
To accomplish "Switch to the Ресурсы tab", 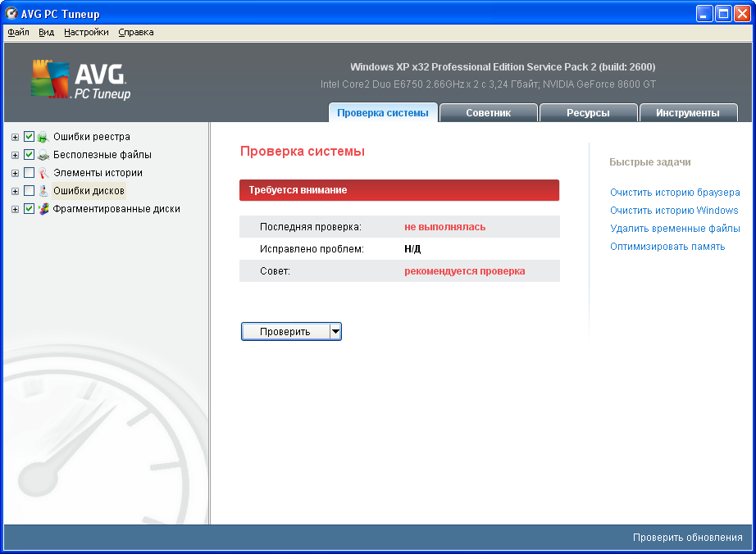I will coord(588,113).
